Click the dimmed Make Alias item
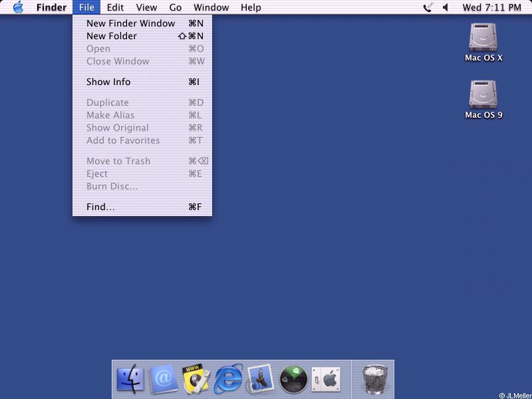The height and width of the screenshot is (399, 532). (x=142, y=115)
